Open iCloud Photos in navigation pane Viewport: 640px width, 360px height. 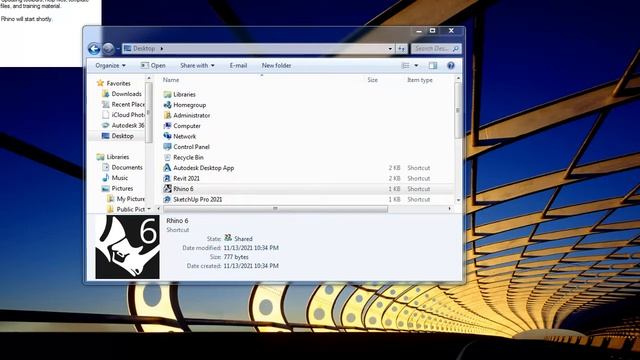(x=128, y=115)
